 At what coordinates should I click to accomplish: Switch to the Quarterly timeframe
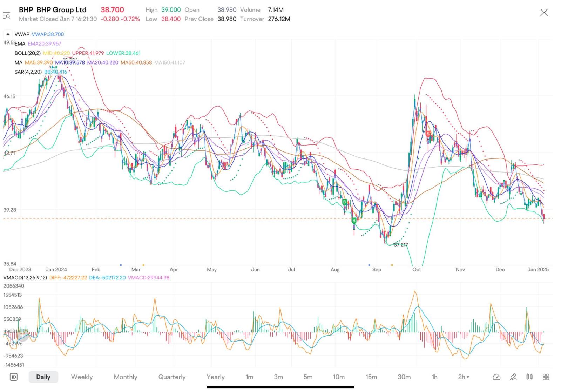[x=172, y=377]
